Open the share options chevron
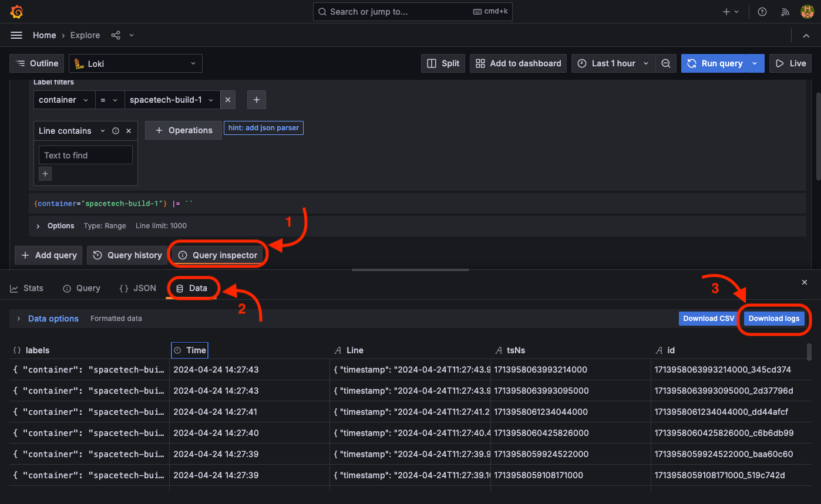 point(132,35)
